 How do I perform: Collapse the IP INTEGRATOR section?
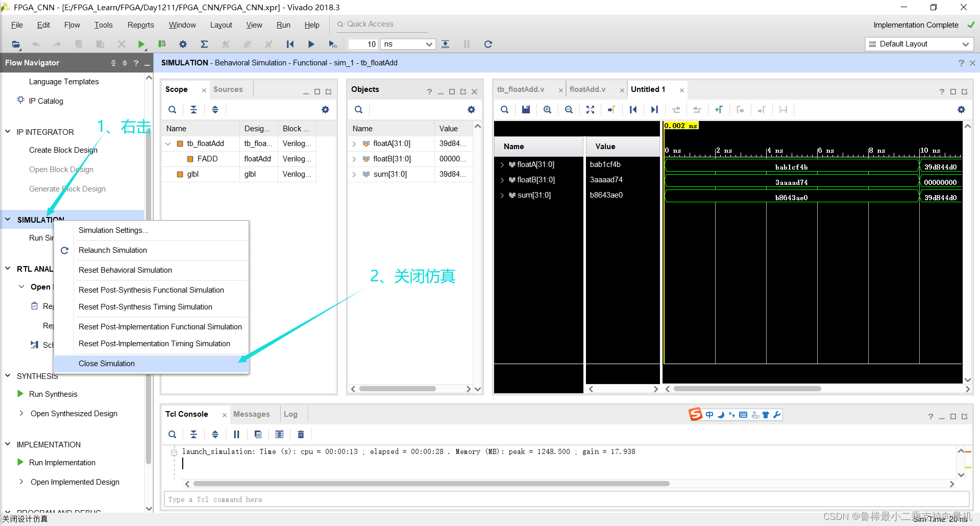8,132
